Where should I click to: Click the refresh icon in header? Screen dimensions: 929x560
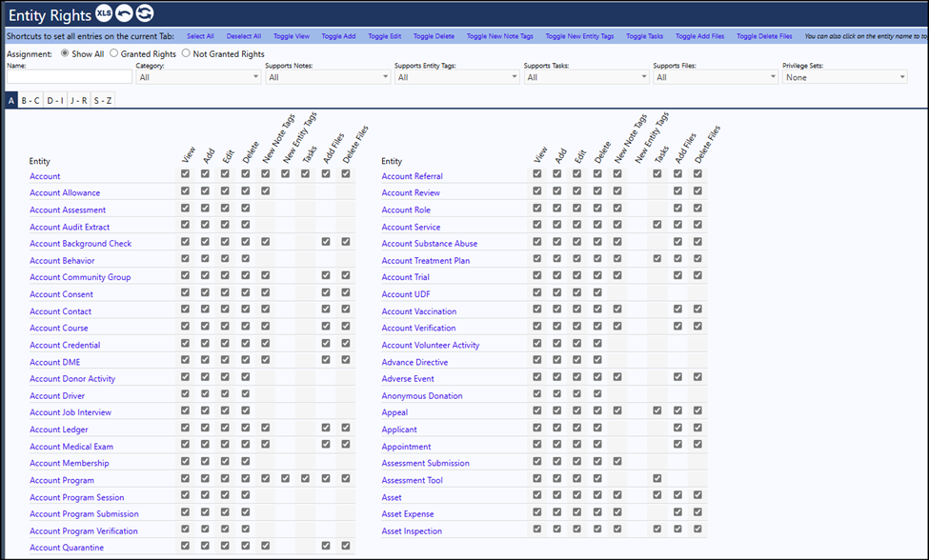point(144,13)
